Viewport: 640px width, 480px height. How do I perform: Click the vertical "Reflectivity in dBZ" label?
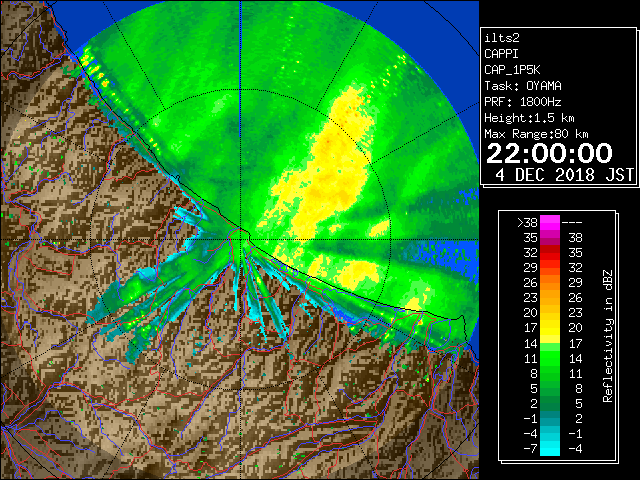pos(607,336)
